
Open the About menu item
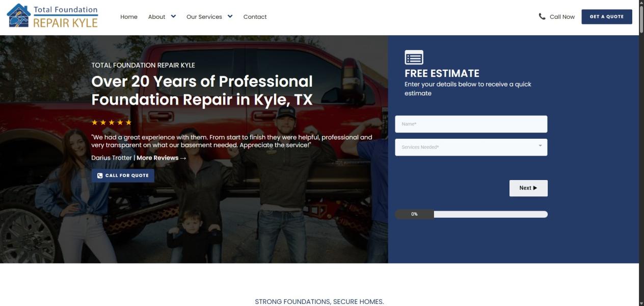point(156,17)
